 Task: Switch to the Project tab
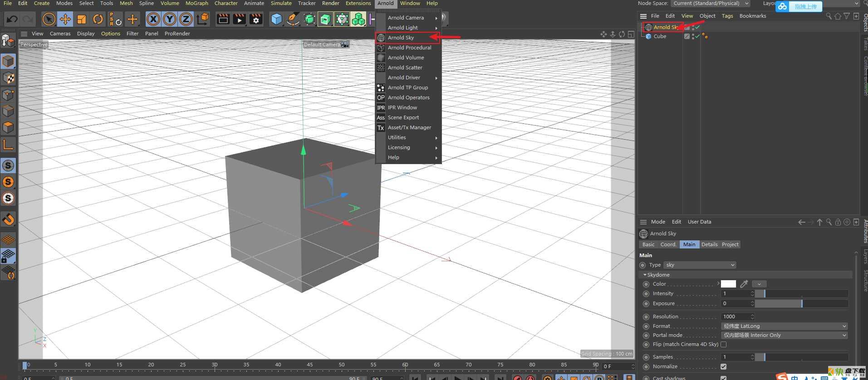pyautogui.click(x=730, y=244)
